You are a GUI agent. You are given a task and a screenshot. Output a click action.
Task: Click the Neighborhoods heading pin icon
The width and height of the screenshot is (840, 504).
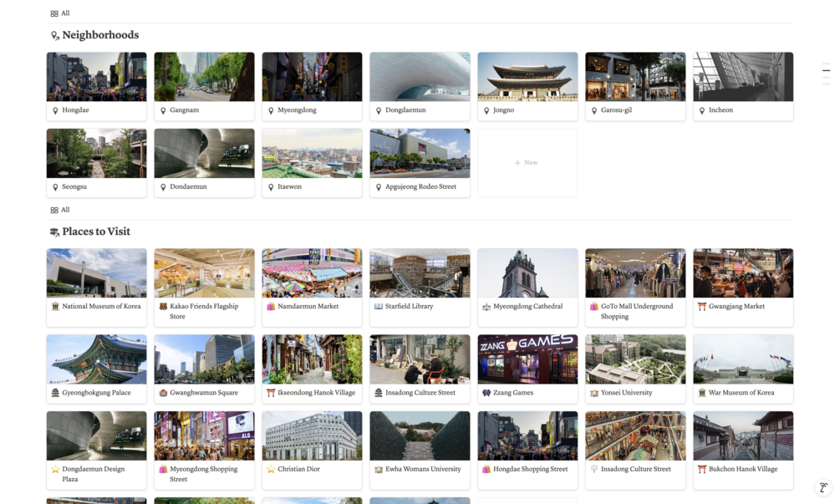[x=54, y=36]
